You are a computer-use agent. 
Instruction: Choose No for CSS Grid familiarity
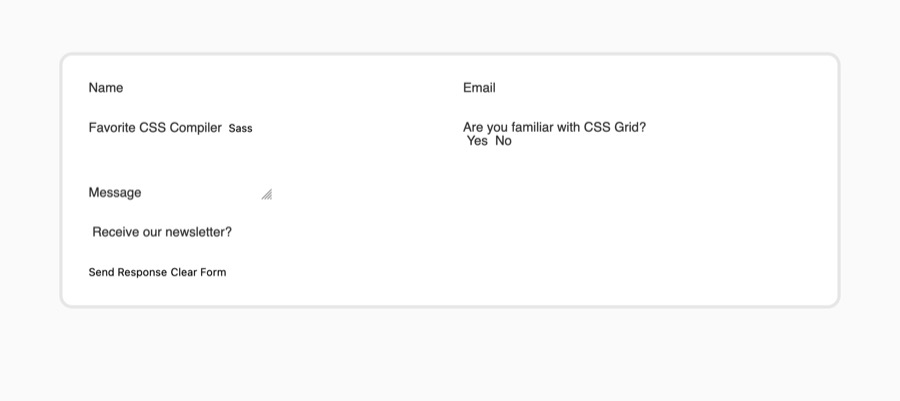pyautogui.click(x=503, y=141)
